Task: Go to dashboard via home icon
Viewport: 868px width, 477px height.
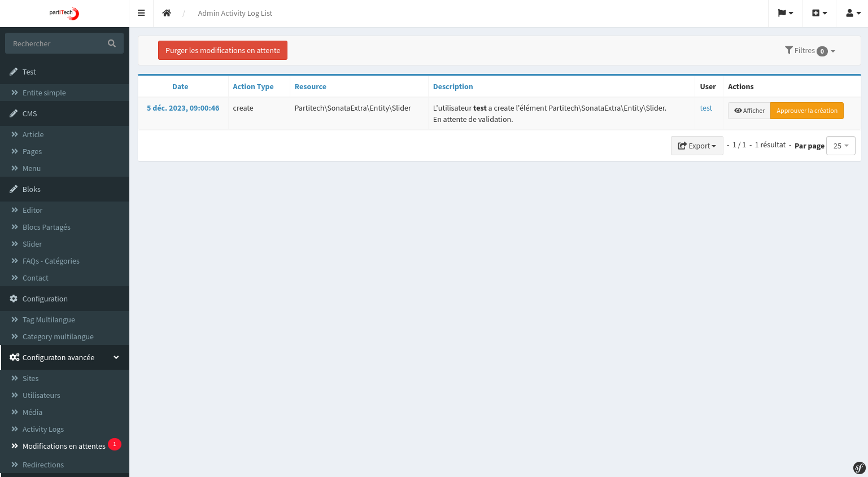Action: [167, 13]
